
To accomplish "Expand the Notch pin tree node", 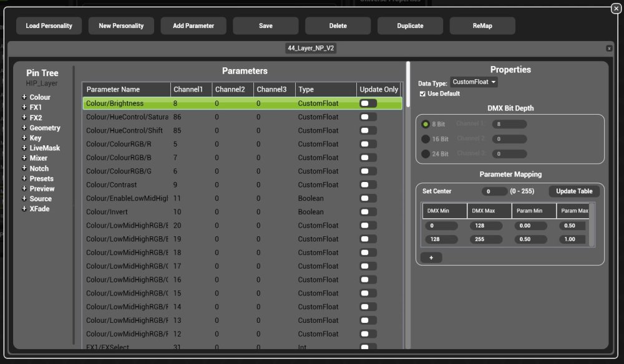I will tap(24, 168).
